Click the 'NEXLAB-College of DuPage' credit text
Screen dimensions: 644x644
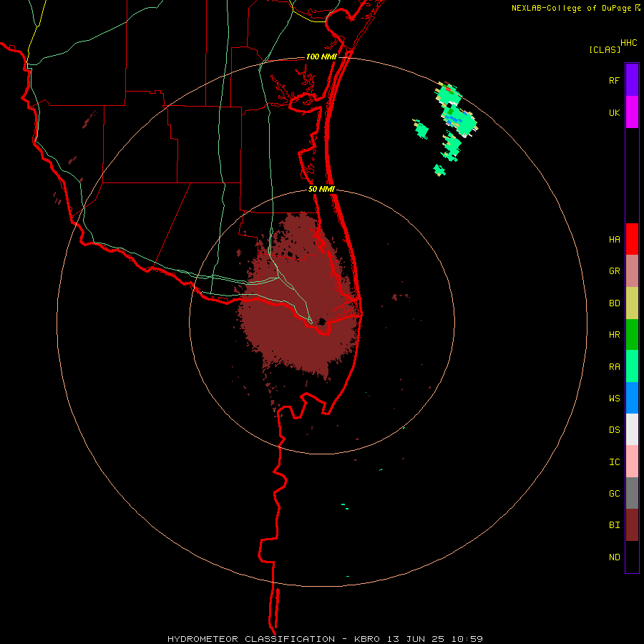pos(571,8)
